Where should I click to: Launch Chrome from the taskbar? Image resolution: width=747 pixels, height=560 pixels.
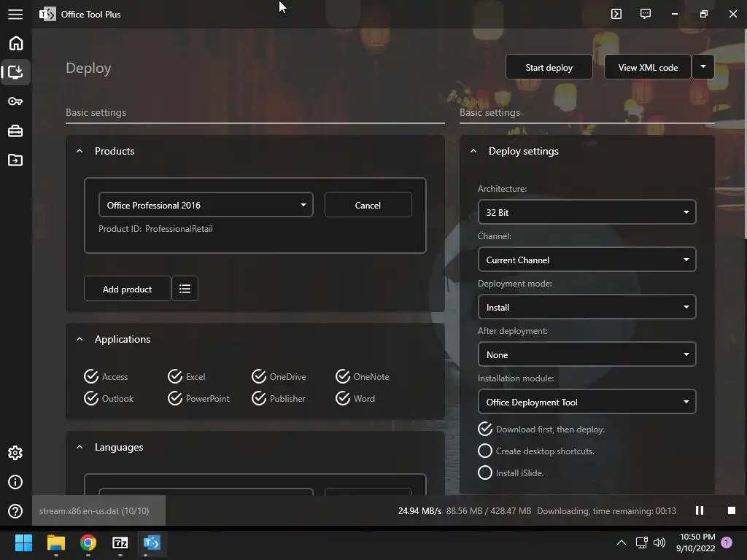click(x=88, y=542)
